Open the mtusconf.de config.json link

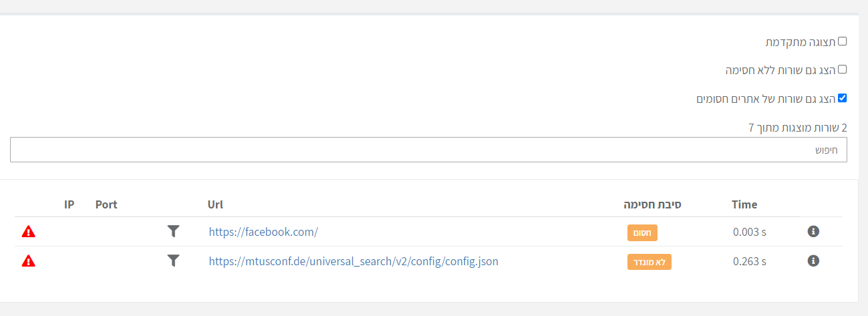[x=353, y=262]
